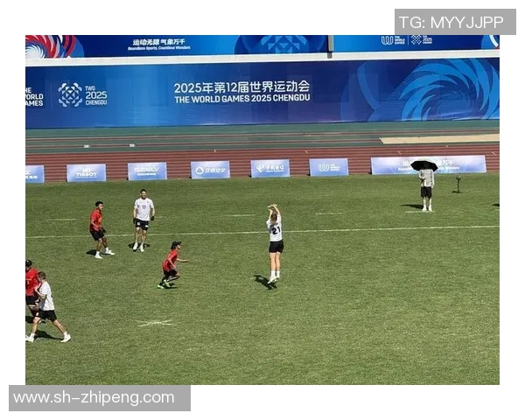Click the red and white swirl graphic in the top left
Viewport: 525px width, 420px height.
(x=51, y=46)
